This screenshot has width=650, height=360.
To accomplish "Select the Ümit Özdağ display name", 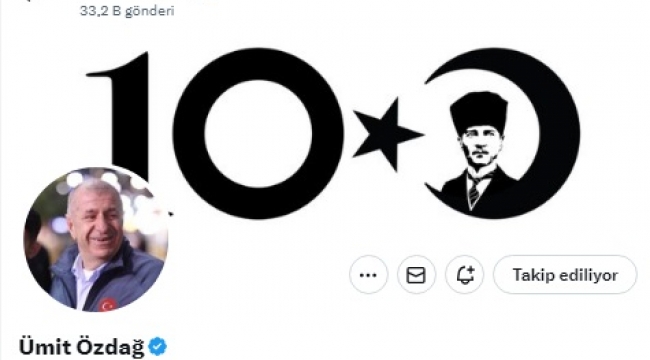I will tap(81, 347).
